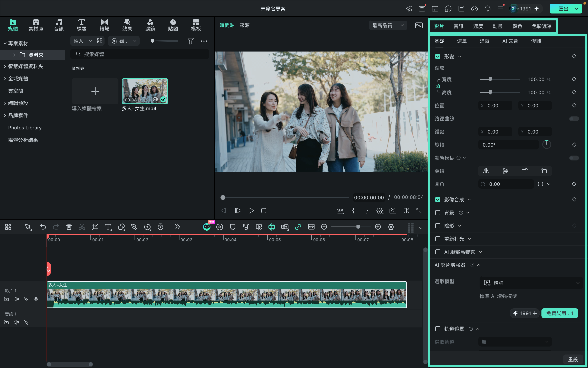
Task: Switch to the 音訊 properties tab
Action: (x=458, y=26)
